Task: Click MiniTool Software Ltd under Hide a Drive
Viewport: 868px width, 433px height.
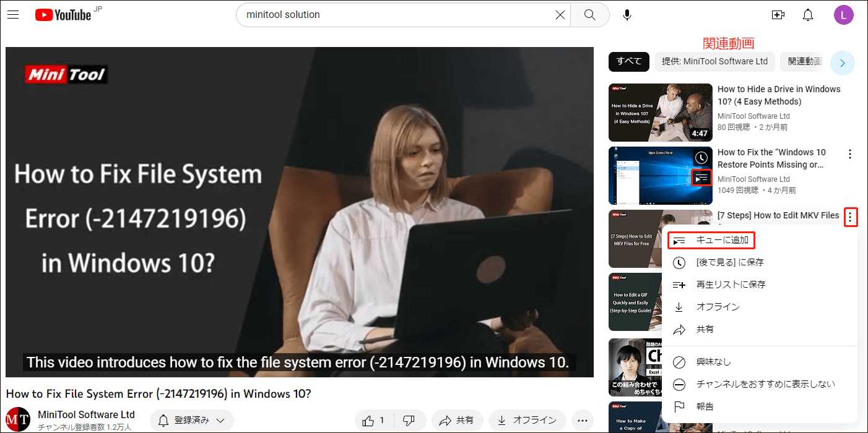Action: pos(753,116)
